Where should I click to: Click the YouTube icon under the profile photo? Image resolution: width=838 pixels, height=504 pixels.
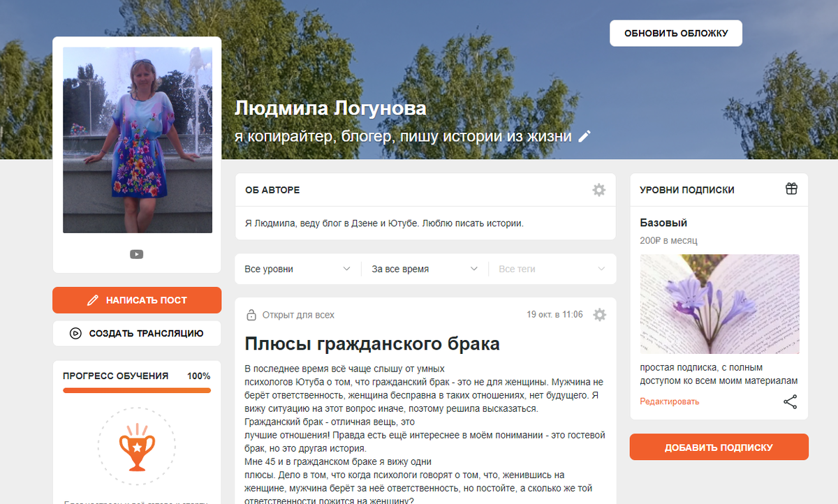tap(136, 254)
